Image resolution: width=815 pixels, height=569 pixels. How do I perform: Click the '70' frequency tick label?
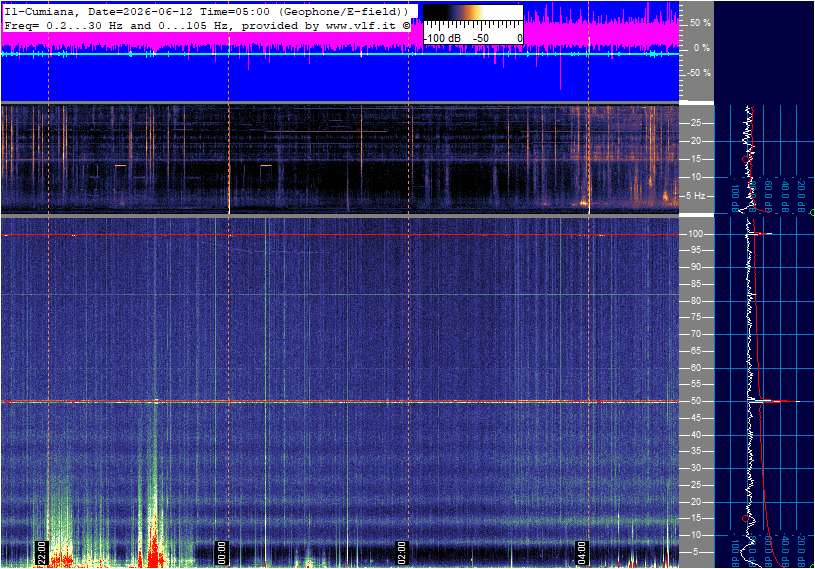695,334
